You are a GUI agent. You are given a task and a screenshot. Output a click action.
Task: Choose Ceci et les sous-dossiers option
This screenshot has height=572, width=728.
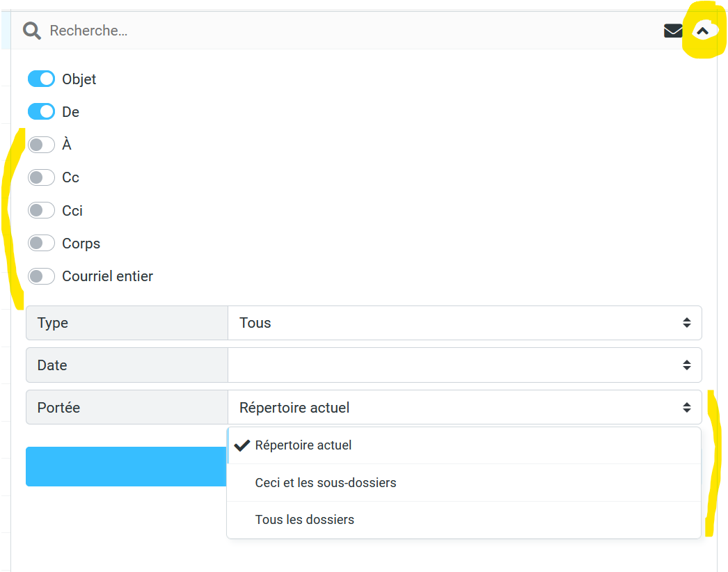[326, 483]
